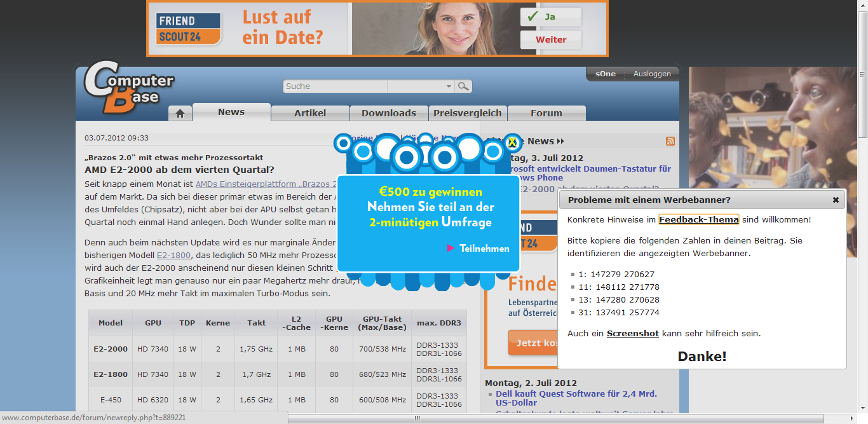Open the Daumen-Tastatur für Windows Phone news

590,174
